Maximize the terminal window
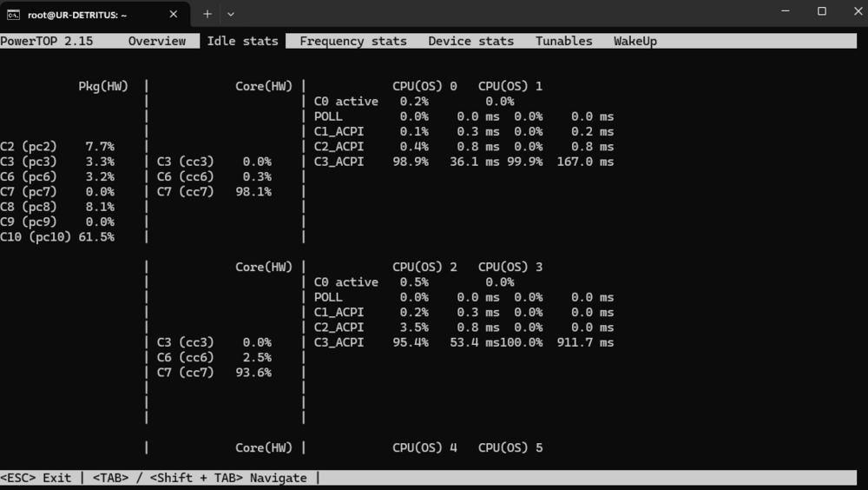Viewport: 868px width, 490px height. tap(821, 11)
